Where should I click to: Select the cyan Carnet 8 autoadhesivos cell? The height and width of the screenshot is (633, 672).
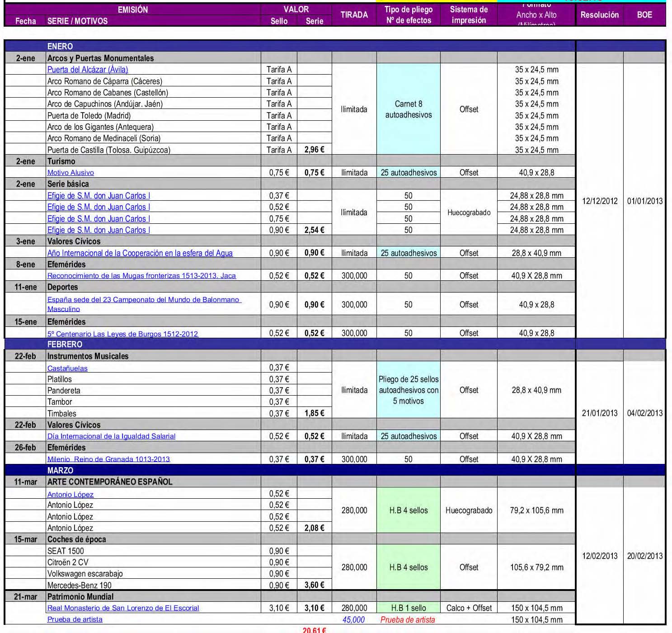(408, 109)
